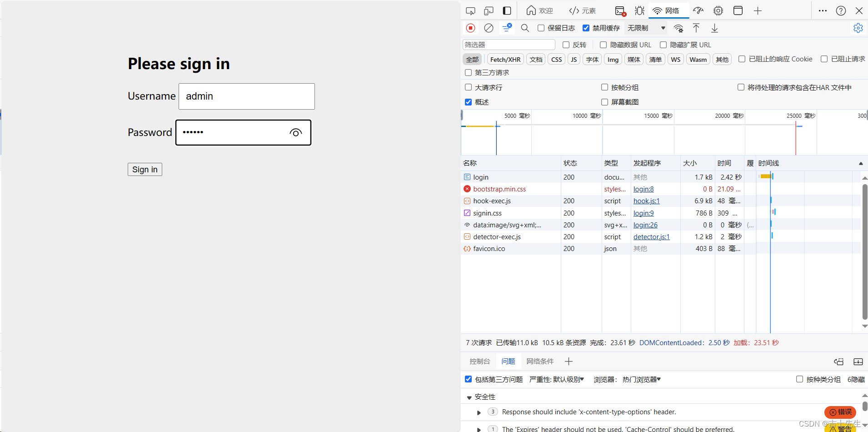Open DevTools help icon
Screen dimensions: 868x432
(841, 10)
